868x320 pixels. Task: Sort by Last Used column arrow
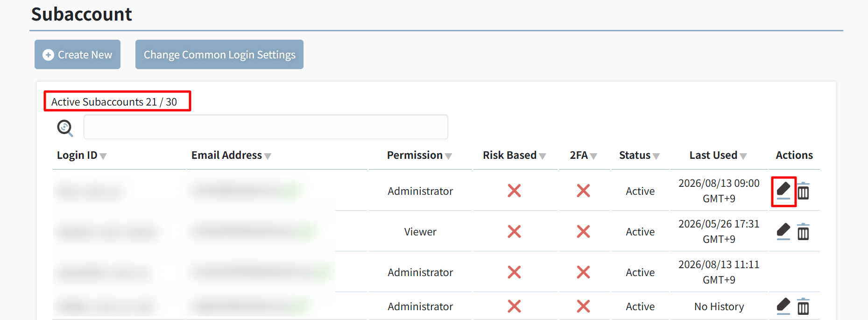click(743, 156)
